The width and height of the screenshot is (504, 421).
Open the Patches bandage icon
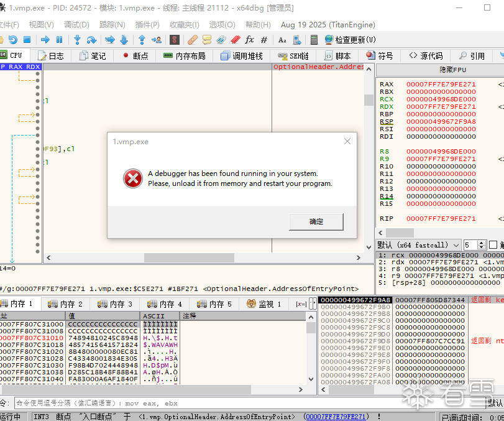pos(192,40)
